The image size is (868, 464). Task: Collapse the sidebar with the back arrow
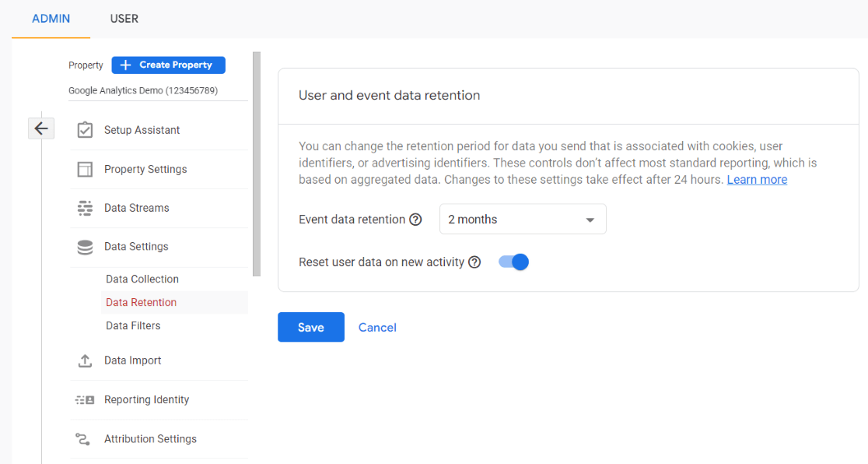tap(40, 128)
